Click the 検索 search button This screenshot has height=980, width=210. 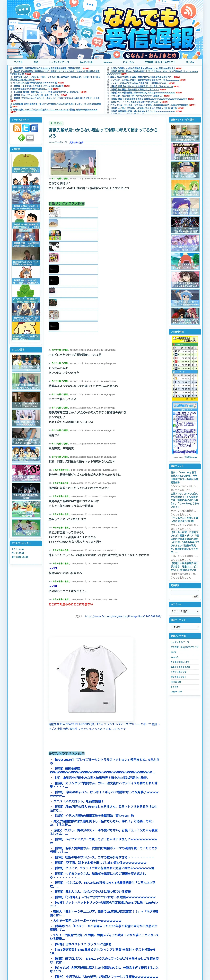(195, 596)
